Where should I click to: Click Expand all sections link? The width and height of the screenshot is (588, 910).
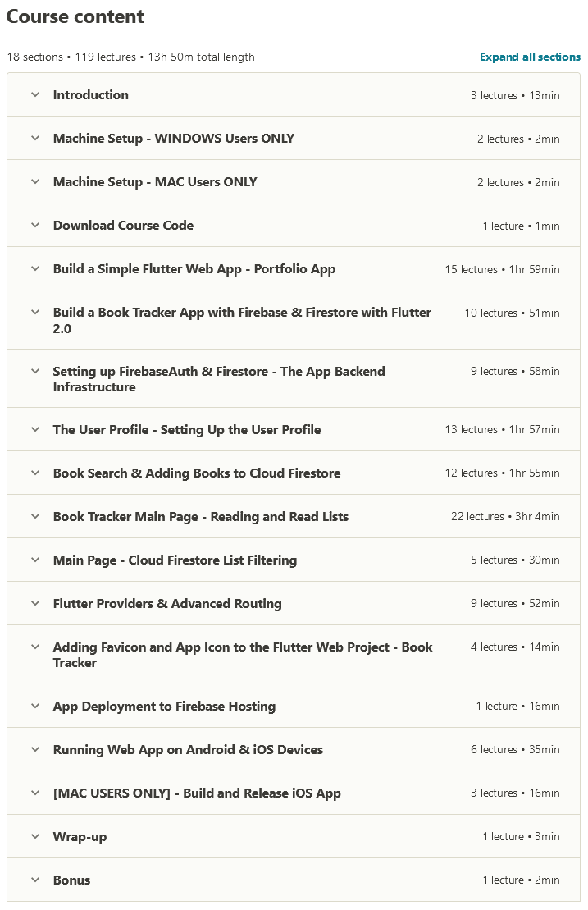530,57
